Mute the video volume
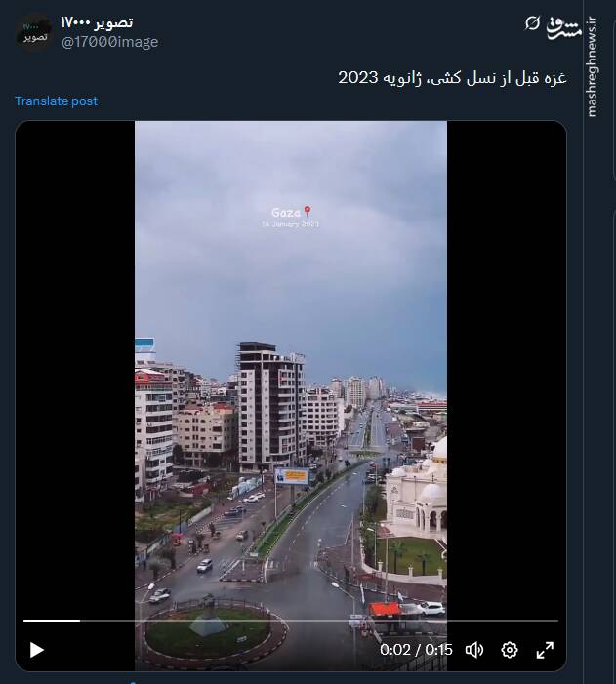616x684 pixels. (x=474, y=650)
